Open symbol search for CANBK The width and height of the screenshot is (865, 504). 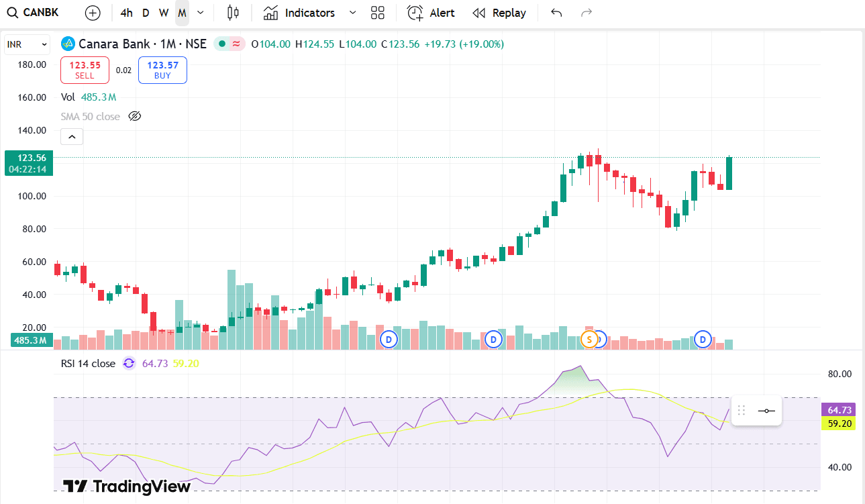[x=32, y=13]
